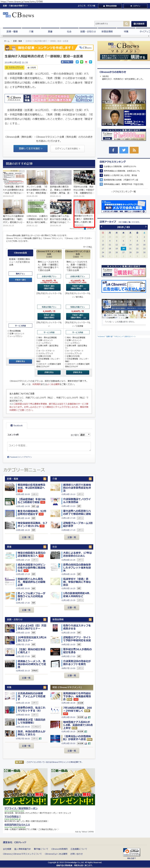Viewport: 150px width, 868px height.
Task: Click 無料プラン 手続きへ進む button
Action: coord(20,280)
